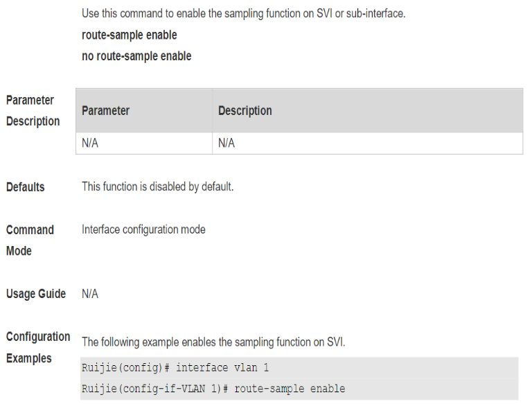Select the Description column header cell
Screen dimensions: 532x404
coord(367,111)
